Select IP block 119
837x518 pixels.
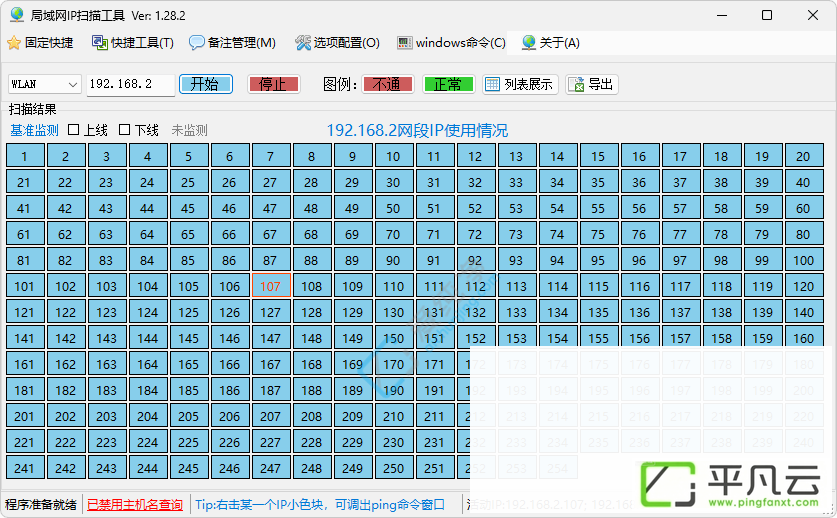[x=762, y=286]
